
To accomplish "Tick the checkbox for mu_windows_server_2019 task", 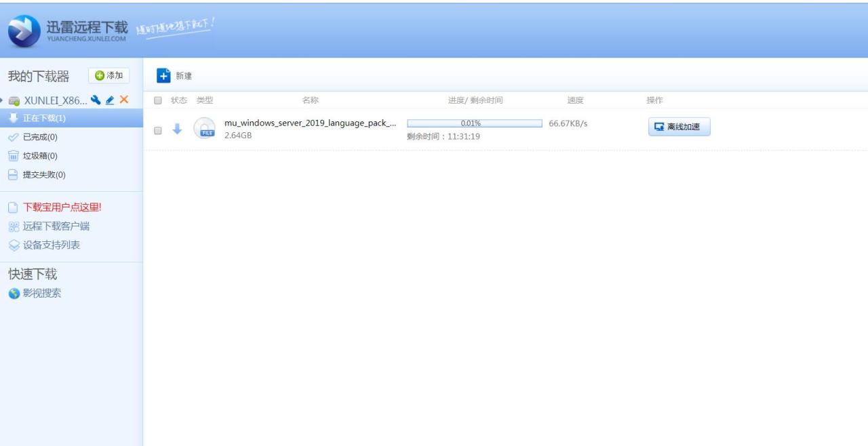I will pos(158,129).
